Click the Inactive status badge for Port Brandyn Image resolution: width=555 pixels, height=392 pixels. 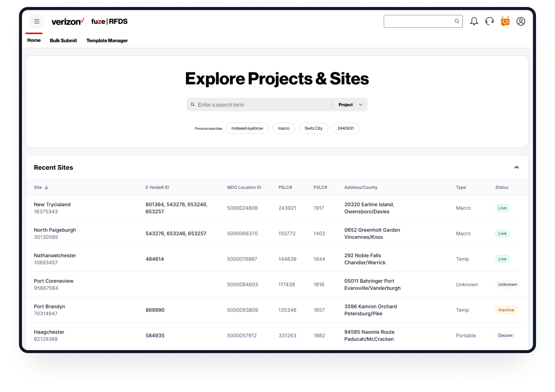[x=506, y=310]
